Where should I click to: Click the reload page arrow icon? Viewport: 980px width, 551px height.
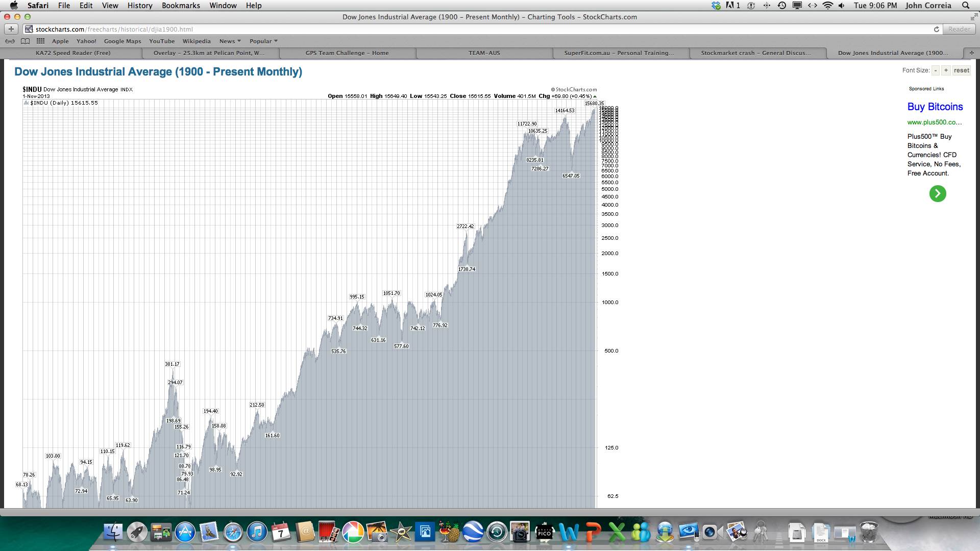[937, 29]
